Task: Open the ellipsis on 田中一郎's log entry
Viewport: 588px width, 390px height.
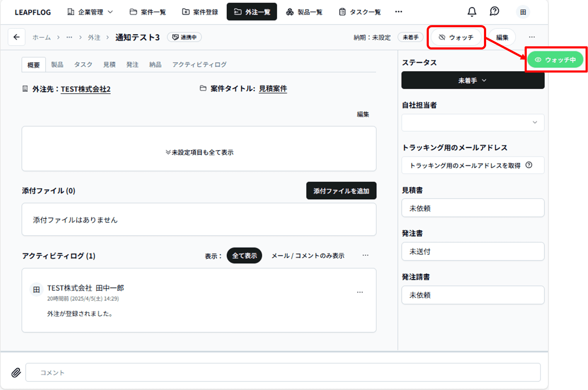Action: [360, 292]
